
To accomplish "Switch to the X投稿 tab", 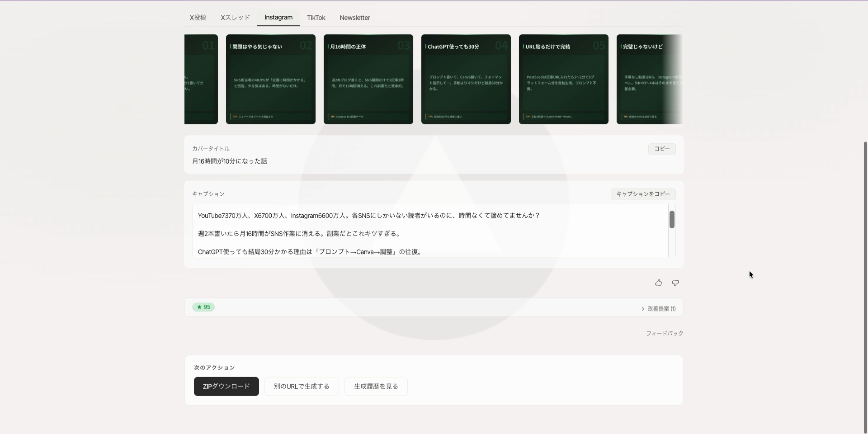I will 198,18.
